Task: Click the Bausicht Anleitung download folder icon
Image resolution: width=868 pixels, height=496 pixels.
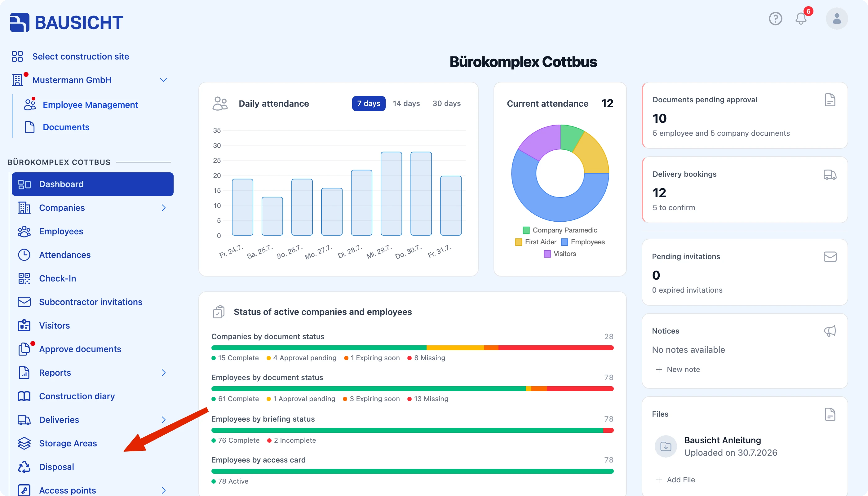Action: 666,446
